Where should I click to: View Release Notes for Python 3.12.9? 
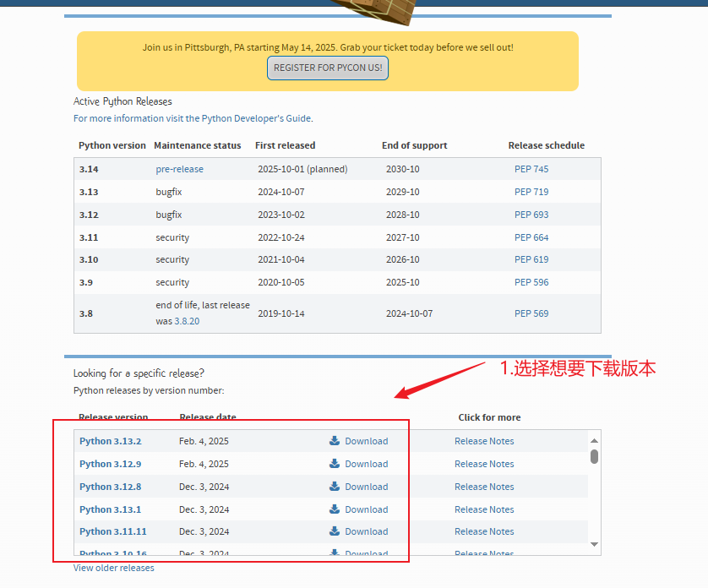coord(484,464)
